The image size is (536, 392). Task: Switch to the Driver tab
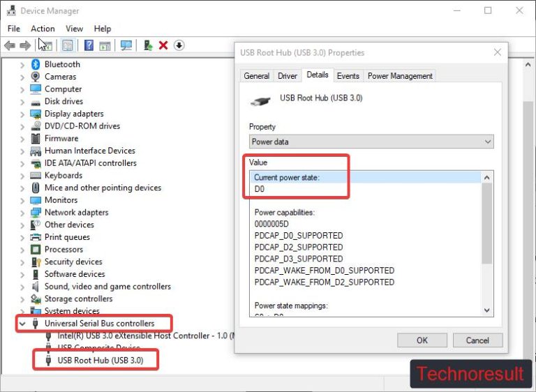[287, 76]
